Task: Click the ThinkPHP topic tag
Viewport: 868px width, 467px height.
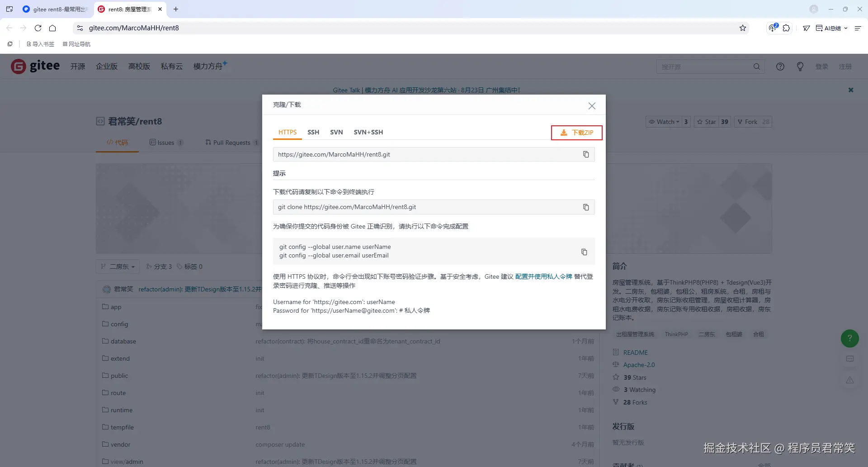Action: [676, 334]
